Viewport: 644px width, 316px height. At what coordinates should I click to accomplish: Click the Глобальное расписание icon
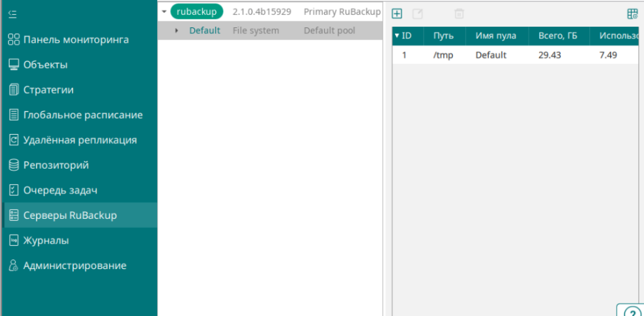tap(14, 115)
